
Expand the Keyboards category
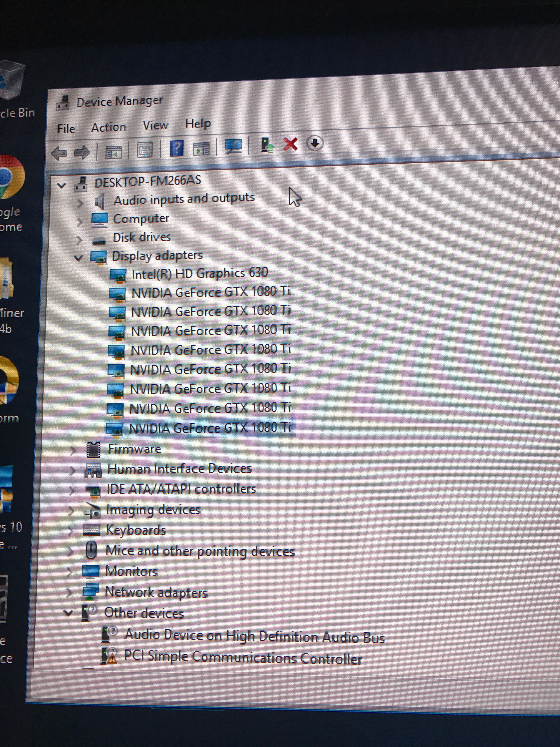coord(70,531)
